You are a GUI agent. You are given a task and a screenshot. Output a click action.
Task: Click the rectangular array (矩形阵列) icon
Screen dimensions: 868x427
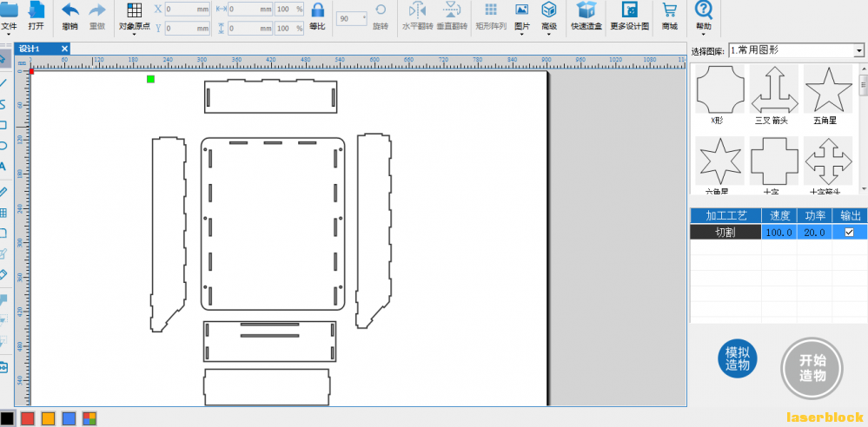[x=491, y=10]
